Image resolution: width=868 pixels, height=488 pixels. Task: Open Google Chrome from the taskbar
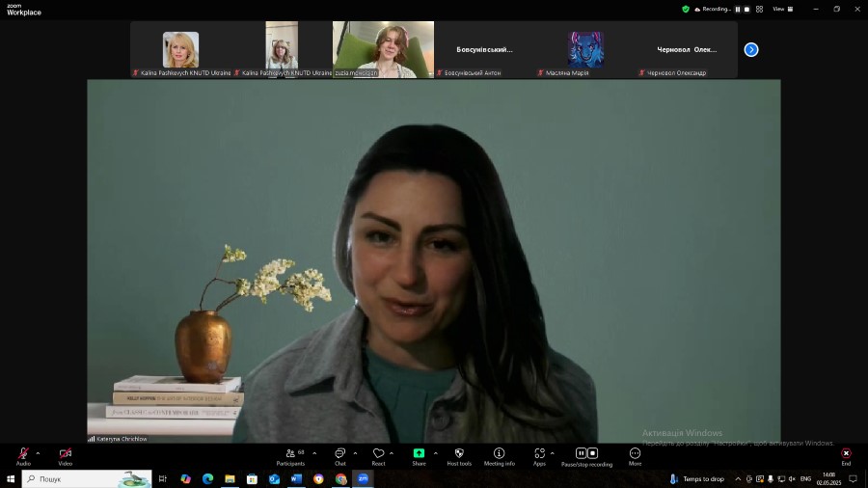[340, 478]
